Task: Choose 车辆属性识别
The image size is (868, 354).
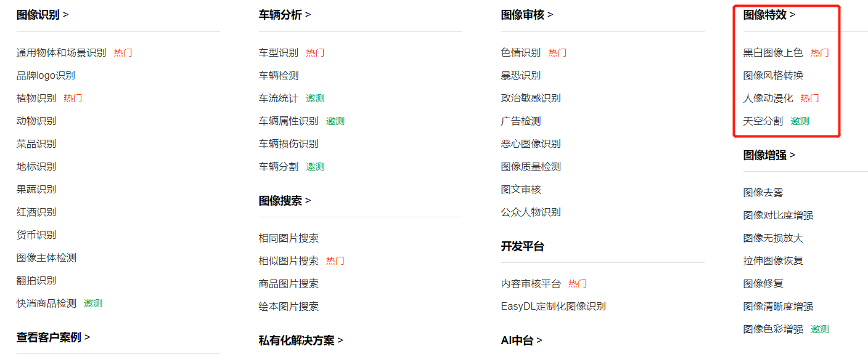Action: [289, 121]
